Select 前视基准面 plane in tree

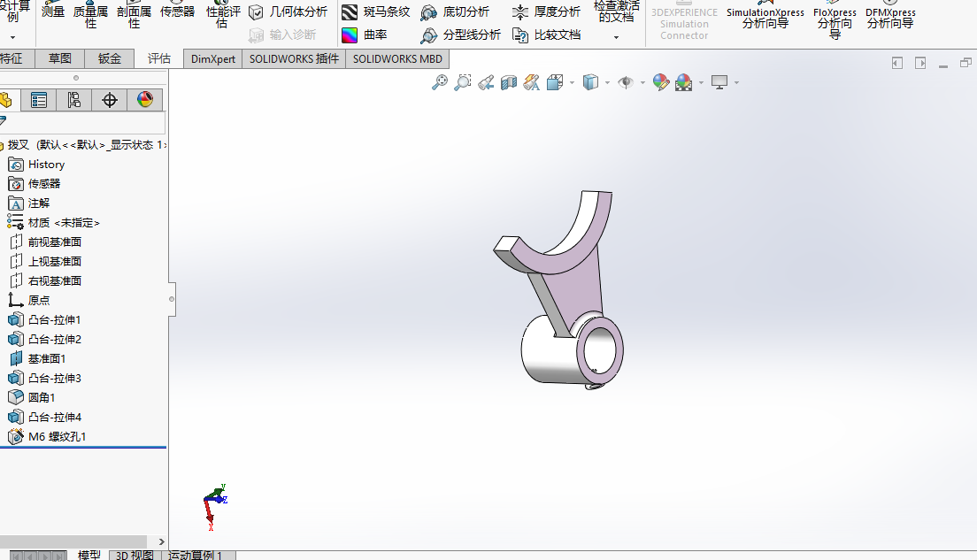(45, 242)
